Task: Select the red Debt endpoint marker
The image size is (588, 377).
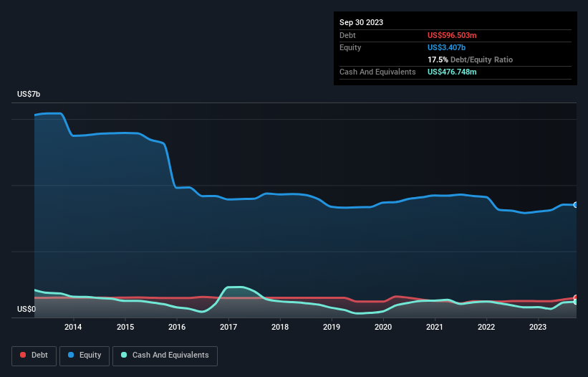Action: (576, 297)
